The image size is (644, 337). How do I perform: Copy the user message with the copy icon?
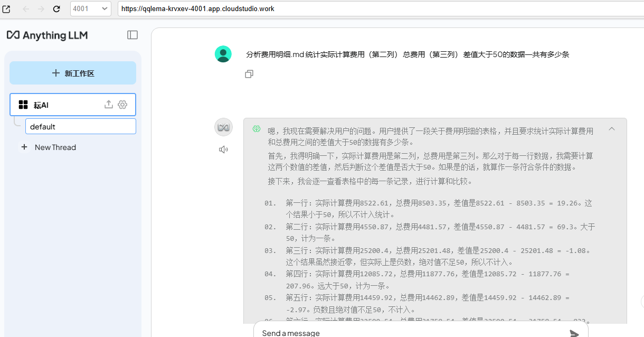(249, 74)
